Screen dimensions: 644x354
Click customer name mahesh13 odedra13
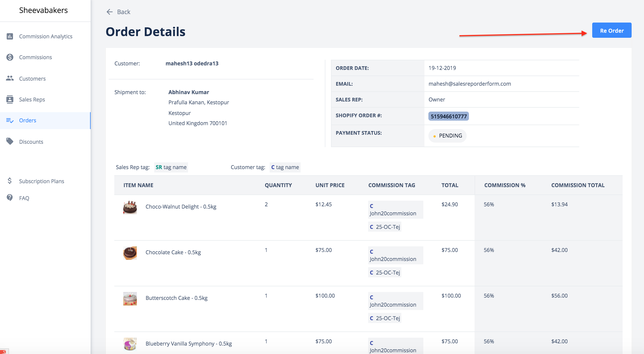(x=192, y=63)
